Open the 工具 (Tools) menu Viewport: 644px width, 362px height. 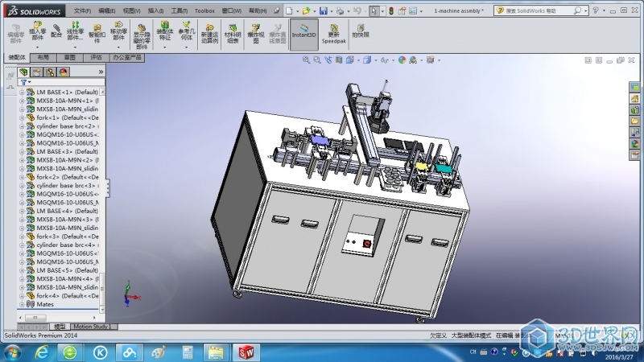179,11
